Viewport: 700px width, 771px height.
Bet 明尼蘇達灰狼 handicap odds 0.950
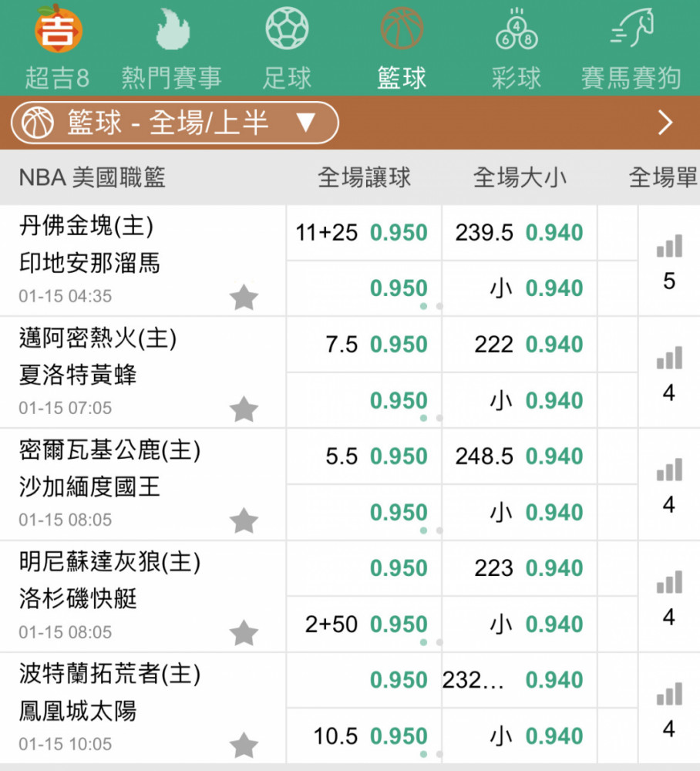364,568
